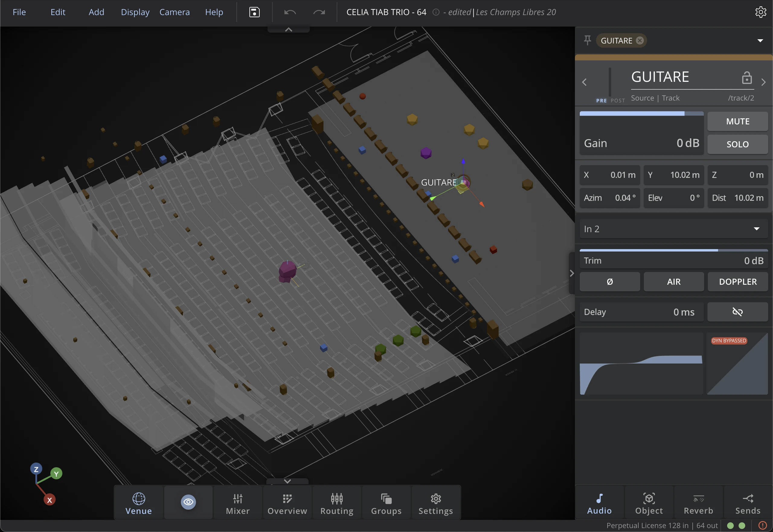
Task: Open the settings gear at top right
Action: tap(760, 12)
